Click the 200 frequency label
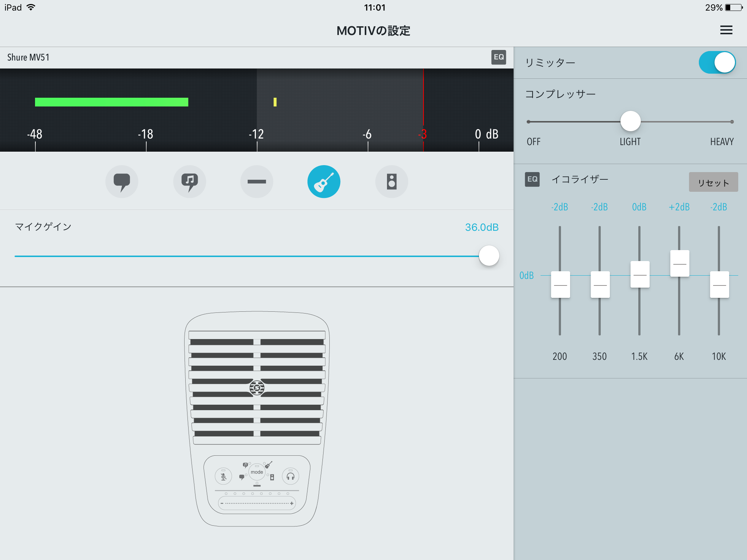This screenshot has width=747, height=560. pos(560,356)
